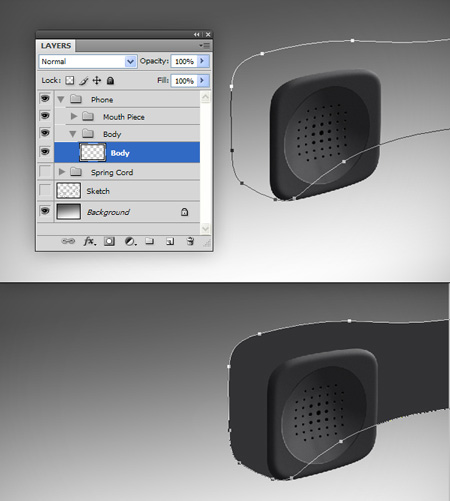450x501 pixels.
Task: Open the layer style fx menu
Action: 90,241
